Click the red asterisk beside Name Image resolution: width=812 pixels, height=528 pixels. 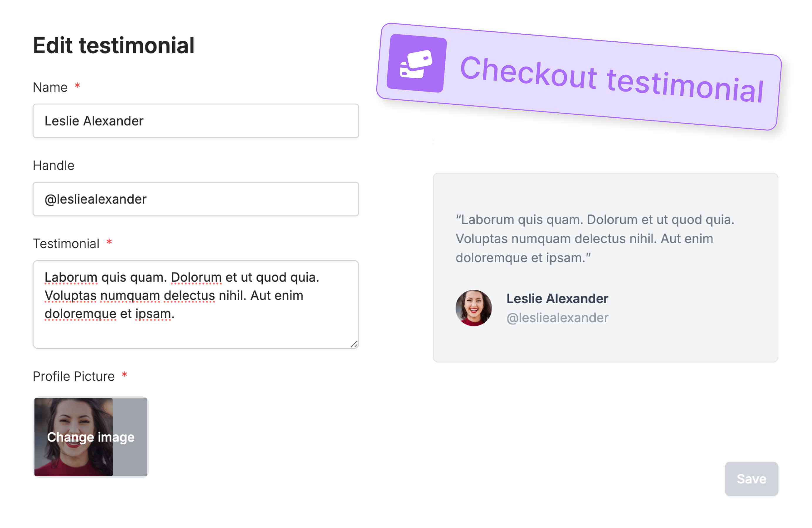[78, 85]
